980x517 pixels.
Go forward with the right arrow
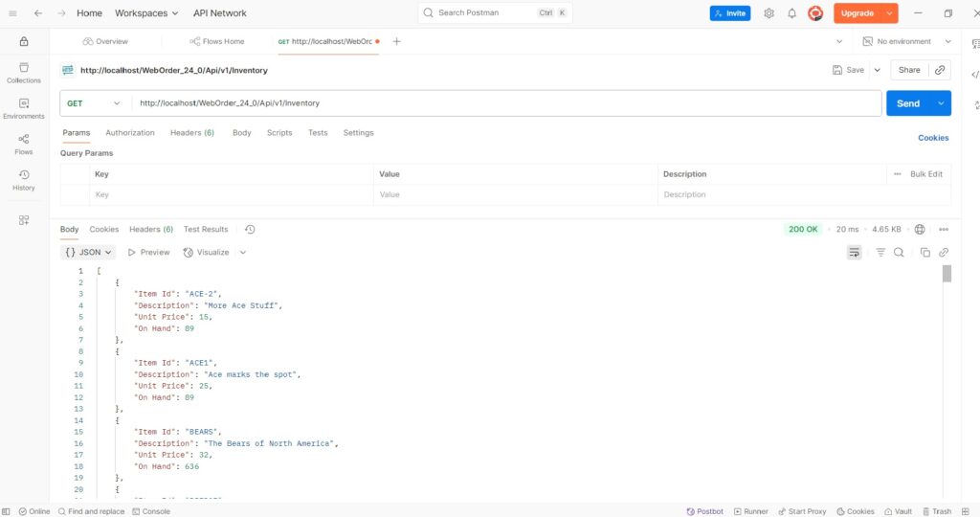click(61, 13)
